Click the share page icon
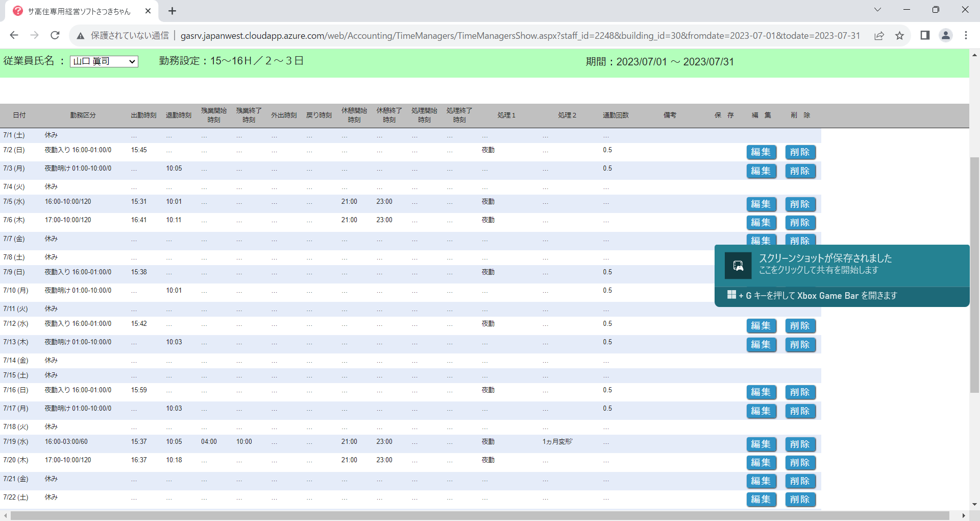The image size is (980, 521). (879, 35)
